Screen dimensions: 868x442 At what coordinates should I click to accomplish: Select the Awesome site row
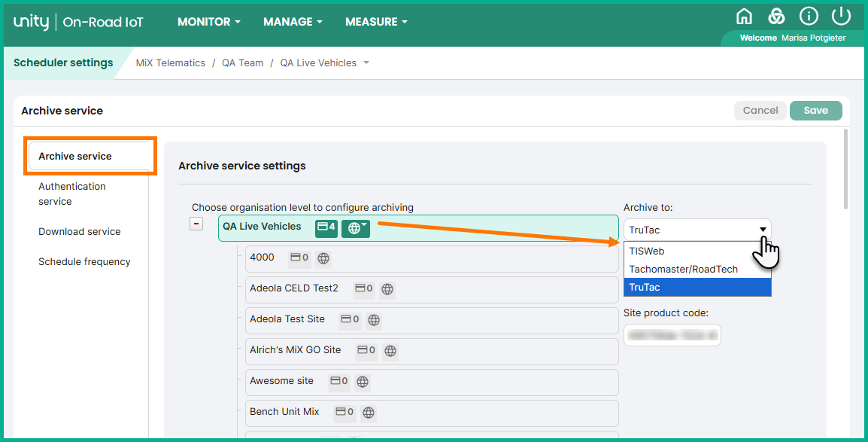pos(432,383)
